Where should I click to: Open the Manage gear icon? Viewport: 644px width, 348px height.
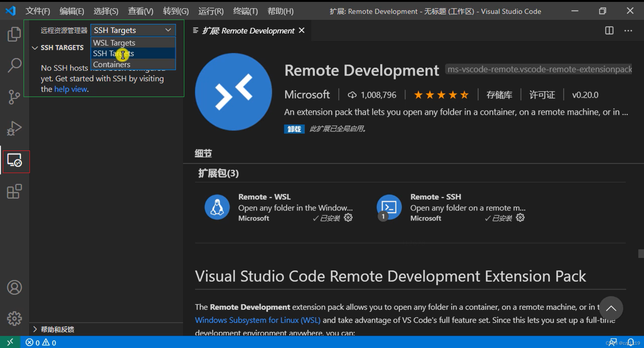(x=14, y=319)
